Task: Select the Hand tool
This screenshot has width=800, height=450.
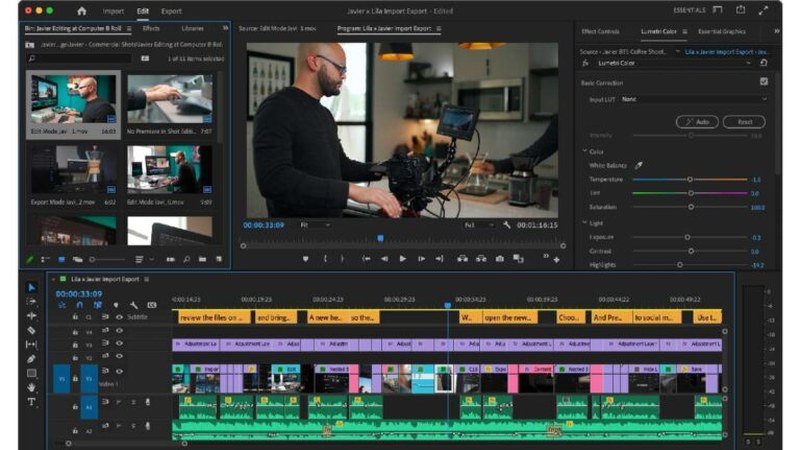Action: [x=32, y=387]
